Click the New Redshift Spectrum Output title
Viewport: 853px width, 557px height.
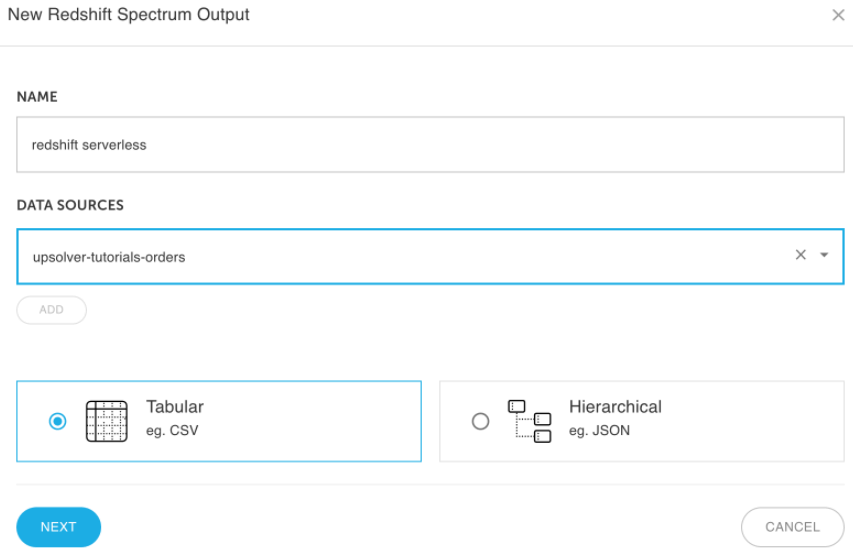(x=128, y=15)
